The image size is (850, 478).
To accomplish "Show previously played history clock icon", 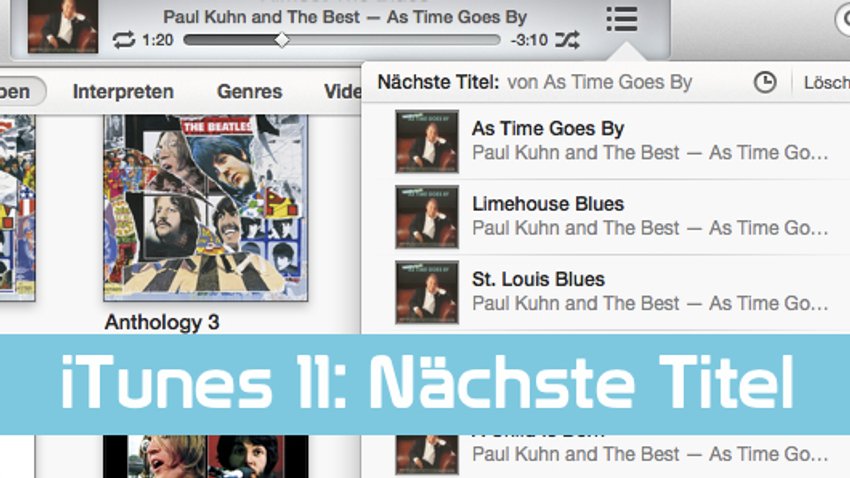I will 765,82.
